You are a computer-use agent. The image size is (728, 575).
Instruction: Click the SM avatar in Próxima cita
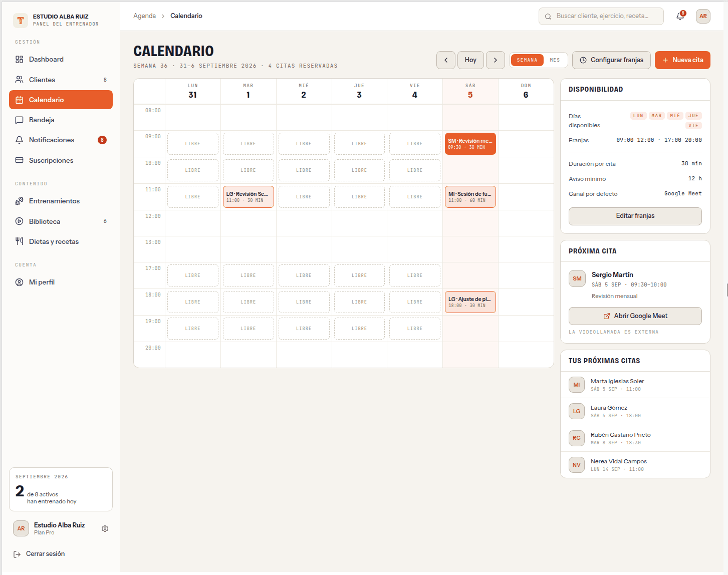577,278
